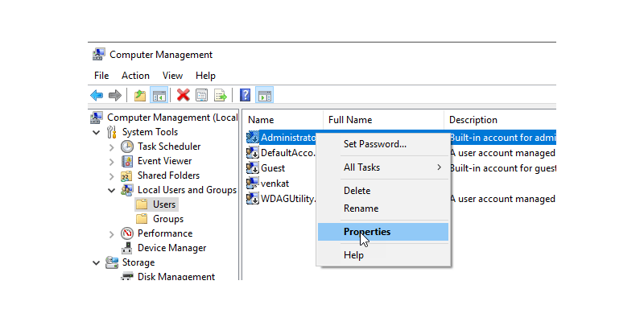The width and height of the screenshot is (644, 322).
Task: Select the venkat user account
Action: 275,183
